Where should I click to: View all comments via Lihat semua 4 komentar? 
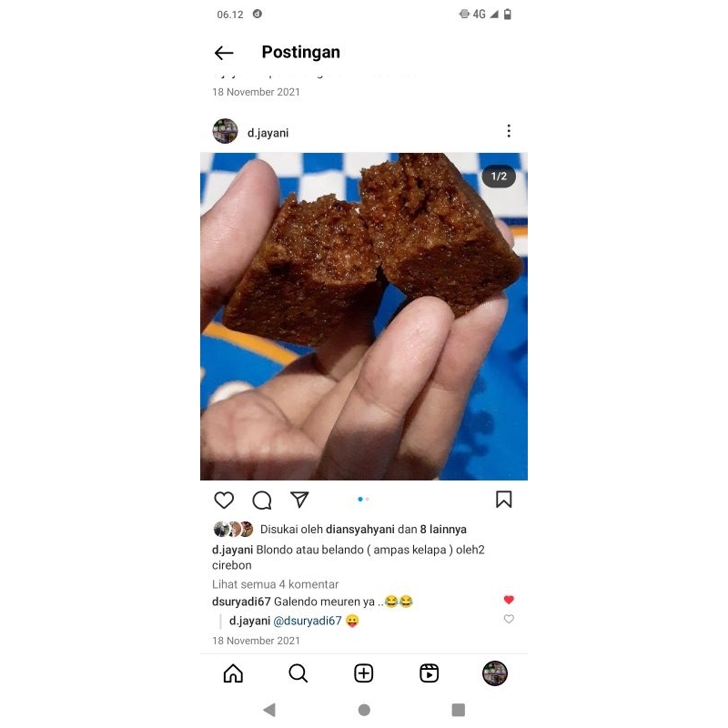[276, 584]
